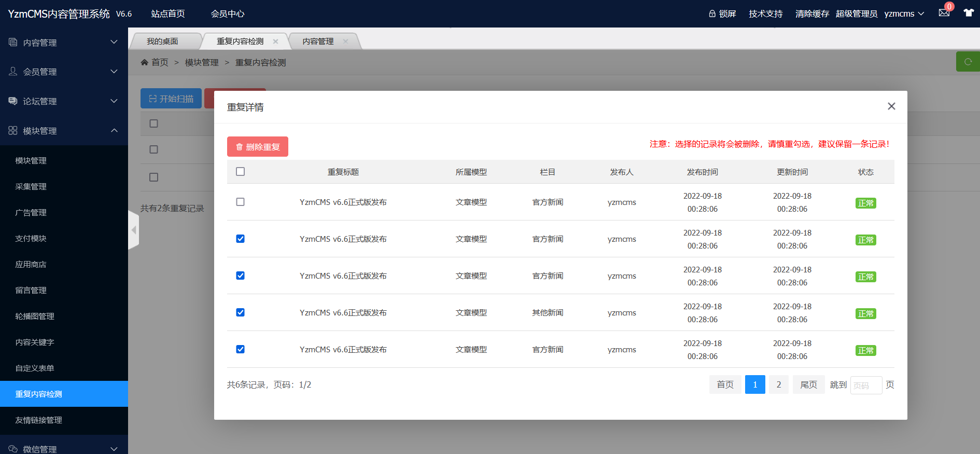The image size is (980, 454).
Task: Close the 内容管理 tab with its x icon
Action: [x=345, y=42]
